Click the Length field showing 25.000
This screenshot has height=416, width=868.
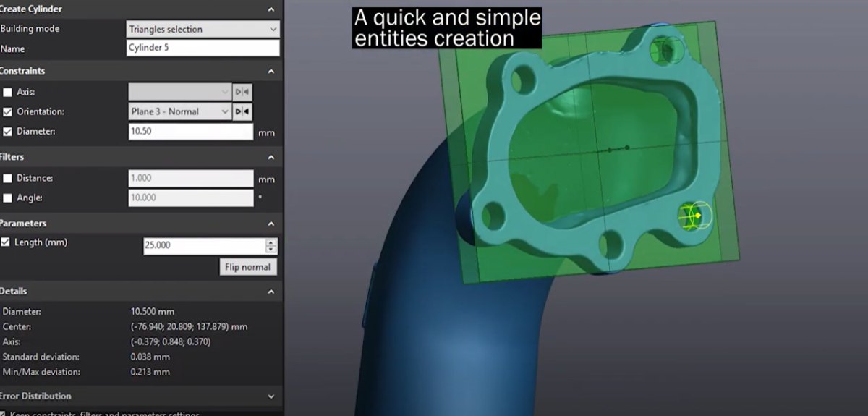(x=205, y=245)
